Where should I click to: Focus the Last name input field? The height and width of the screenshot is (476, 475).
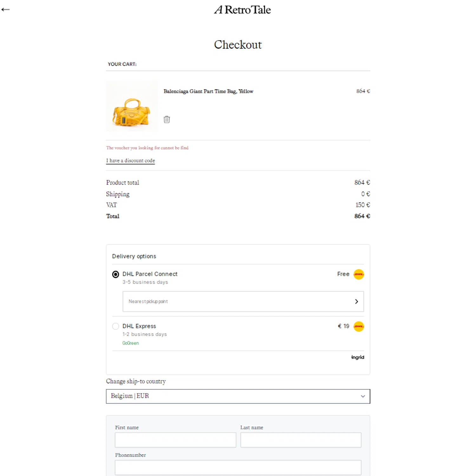tap(301, 440)
